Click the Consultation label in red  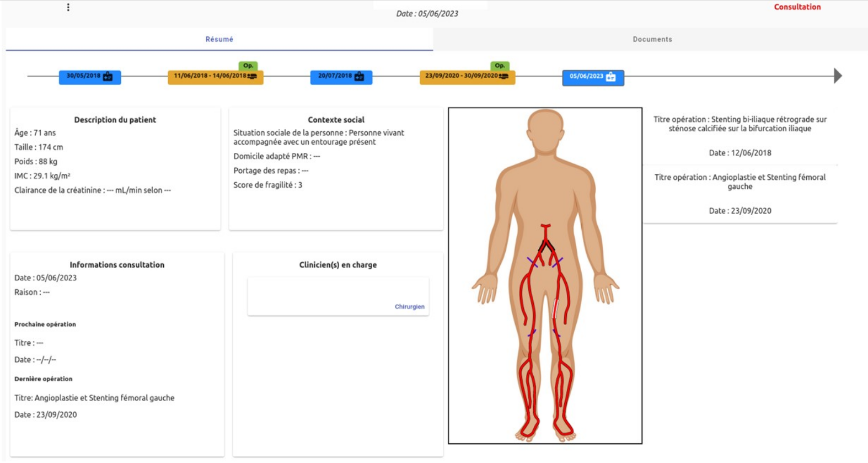(x=797, y=7)
